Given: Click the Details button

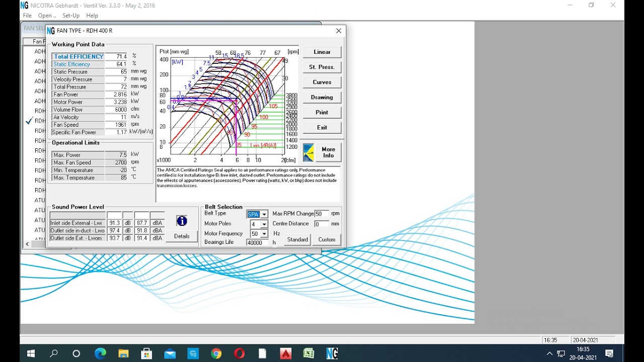Looking at the screenshot, I should (x=182, y=236).
